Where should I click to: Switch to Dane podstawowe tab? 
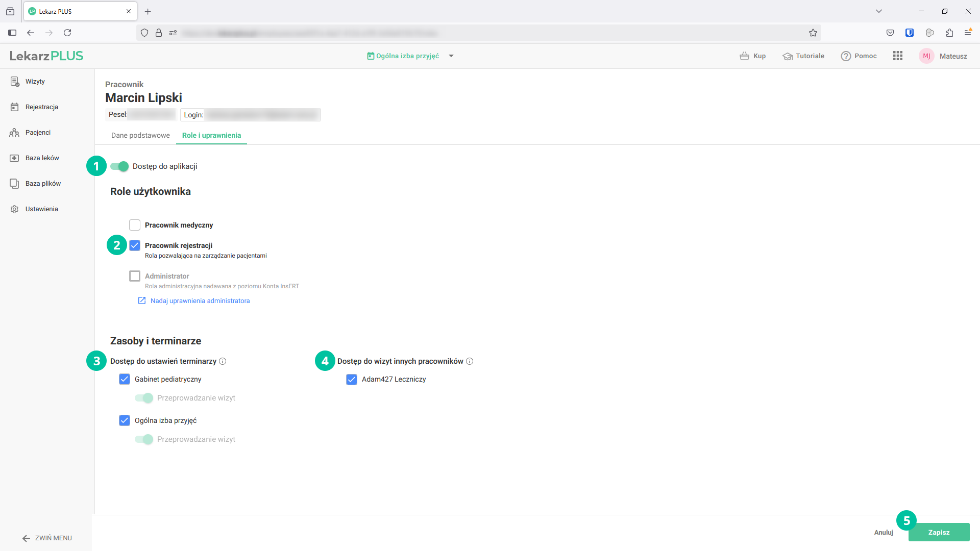[x=140, y=135]
